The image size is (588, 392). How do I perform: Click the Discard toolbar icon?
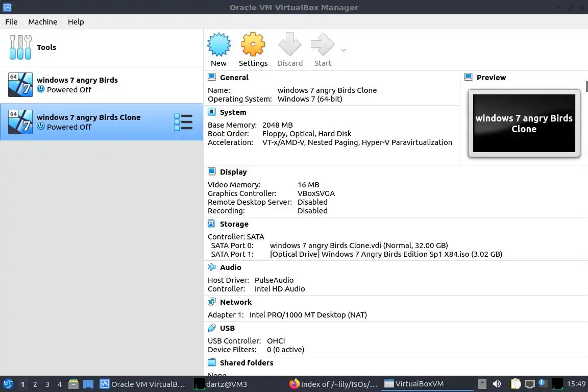click(289, 44)
